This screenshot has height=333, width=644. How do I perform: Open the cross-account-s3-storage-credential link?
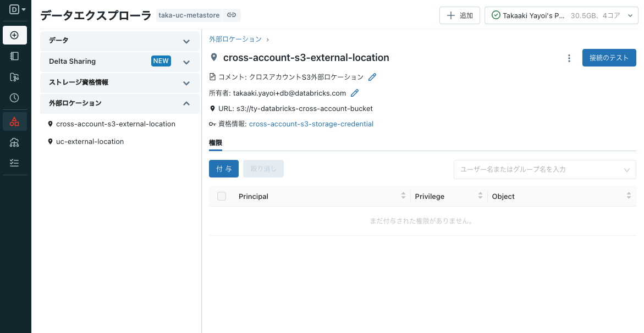(311, 124)
